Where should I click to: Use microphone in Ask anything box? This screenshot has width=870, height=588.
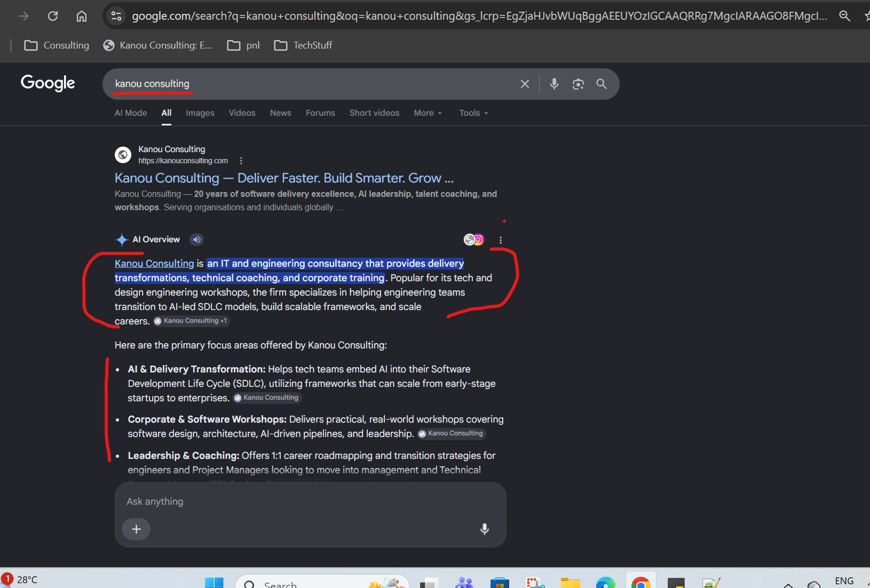point(485,529)
